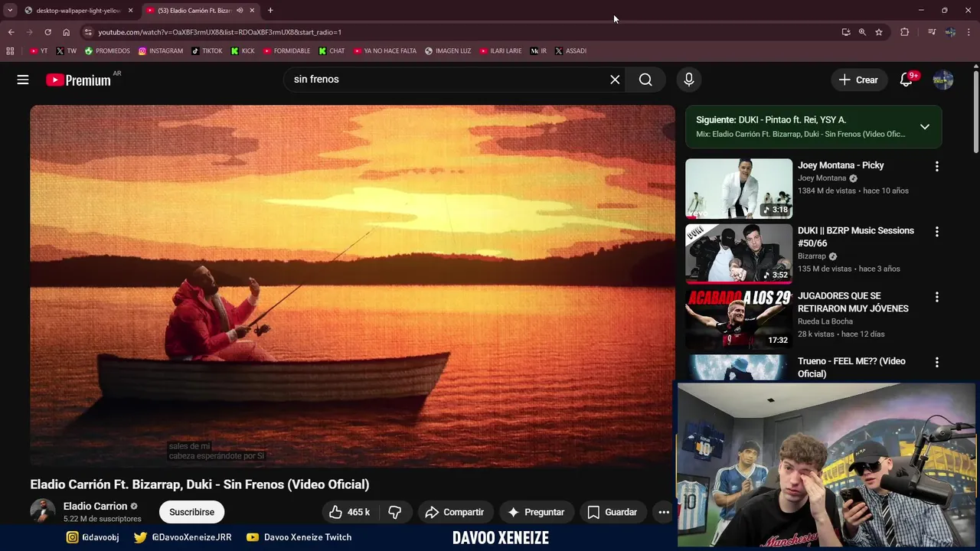Open the bookmarks apps grid icon
This screenshot has height=551, width=980.
click(x=10, y=51)
